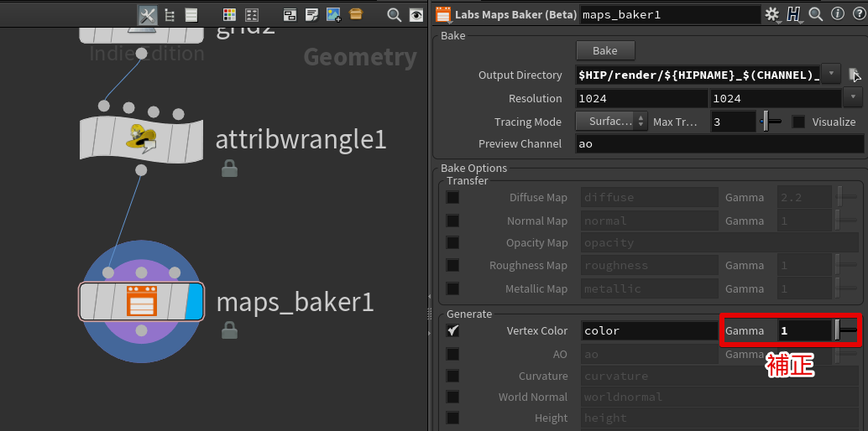Enable the Metallic Map checkbox
Viewport: 868px width, 431px height.
(452, 288)
